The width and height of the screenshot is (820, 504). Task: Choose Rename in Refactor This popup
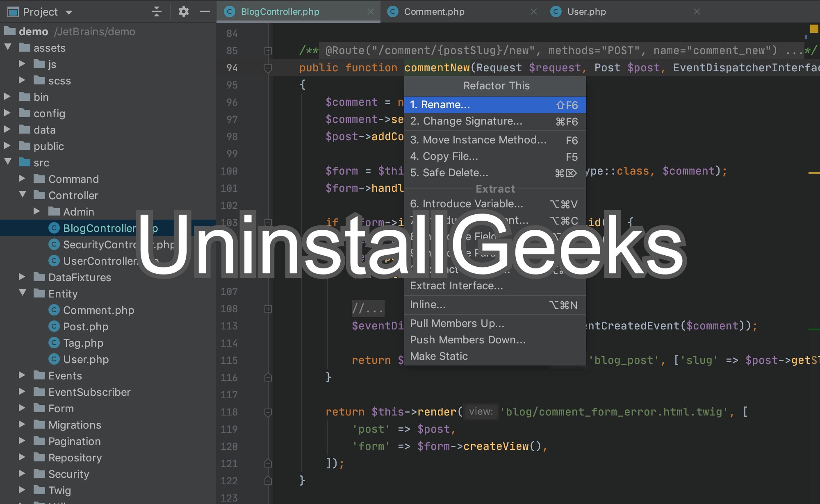(495, 105)
